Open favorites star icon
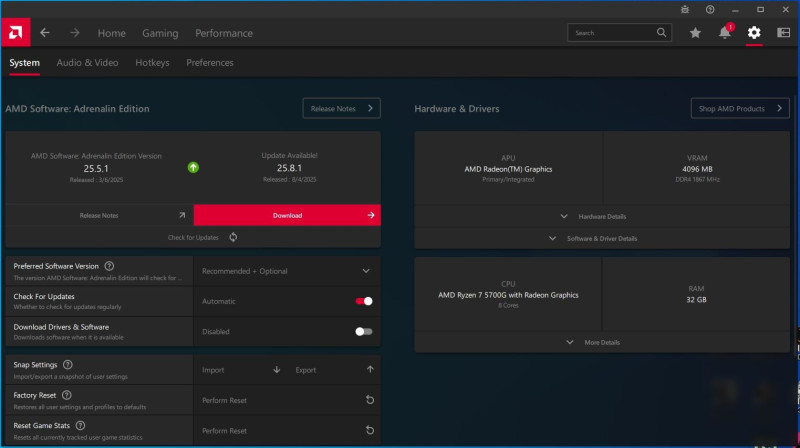800x448 pixels. tap(695, 33)
